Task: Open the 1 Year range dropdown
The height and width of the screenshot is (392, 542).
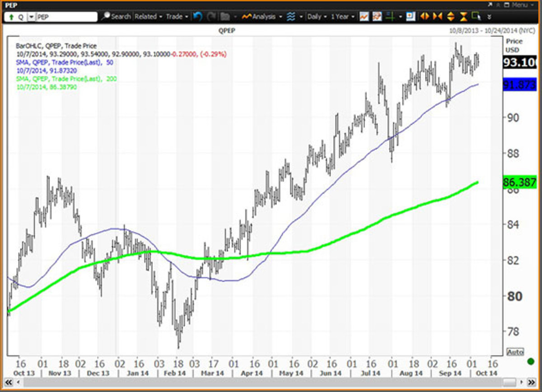Action: (x=342, y=17)
